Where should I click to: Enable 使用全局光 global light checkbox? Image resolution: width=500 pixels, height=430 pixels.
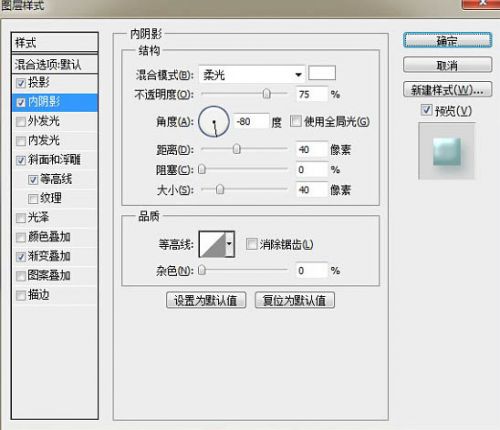click(x=295, y=121)
